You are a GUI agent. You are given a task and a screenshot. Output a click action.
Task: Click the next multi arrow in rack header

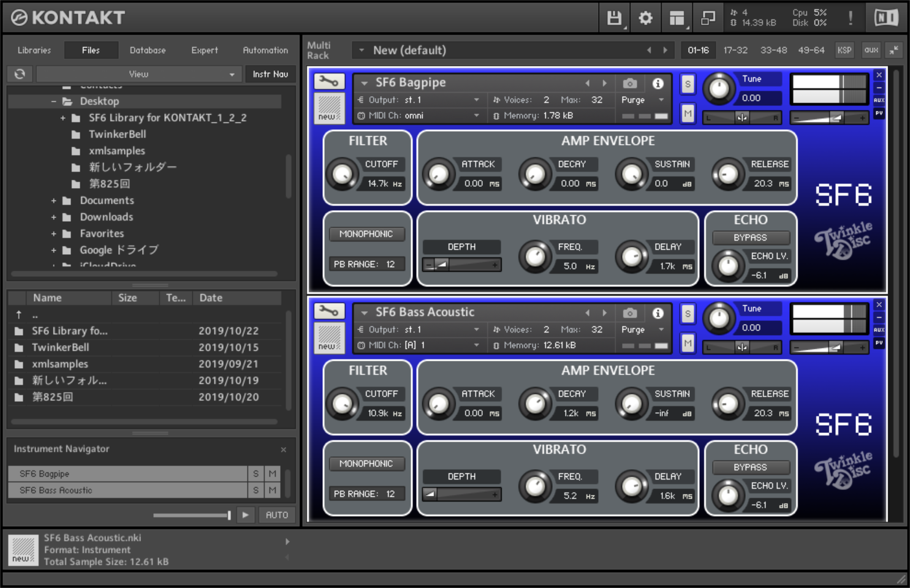click(665, 50)
